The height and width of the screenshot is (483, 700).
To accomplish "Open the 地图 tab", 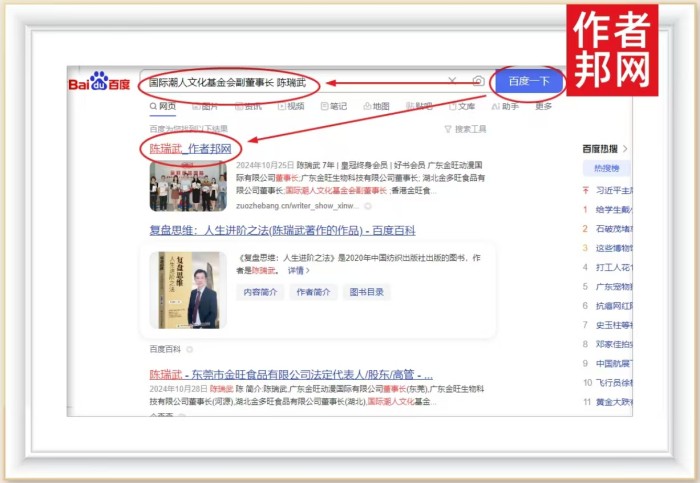I will [x=376, y=106].
